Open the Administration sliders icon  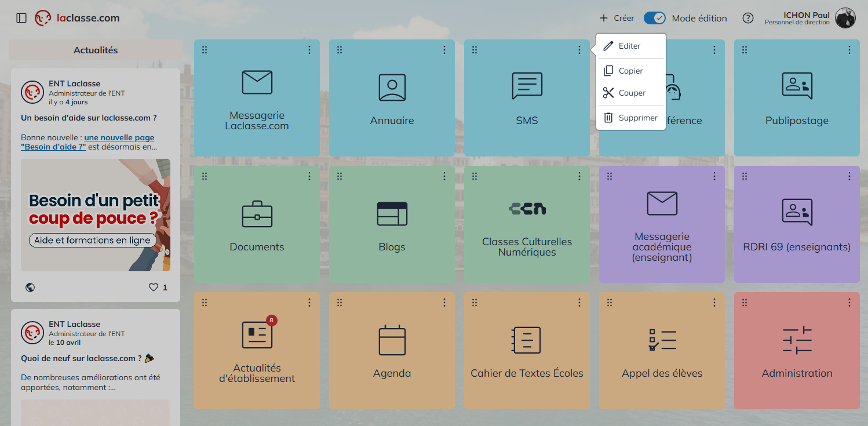coord(797,340)
